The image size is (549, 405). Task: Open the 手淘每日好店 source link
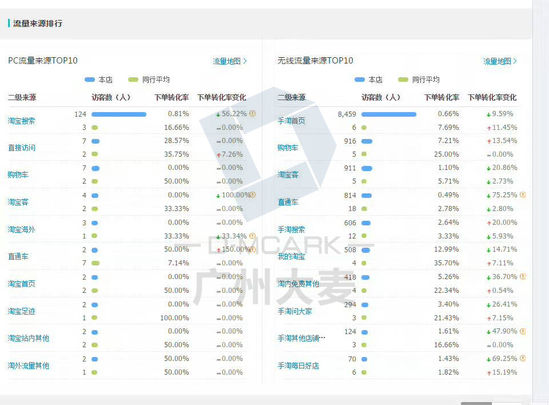[298, 366]
